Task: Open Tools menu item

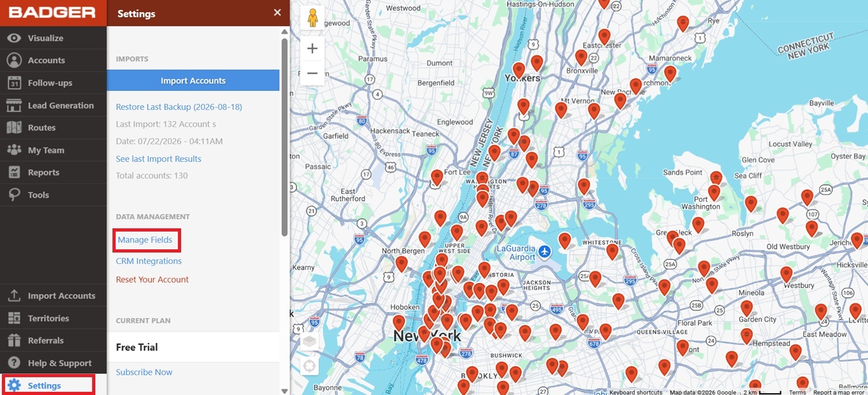Action: (x=53, y=195)
